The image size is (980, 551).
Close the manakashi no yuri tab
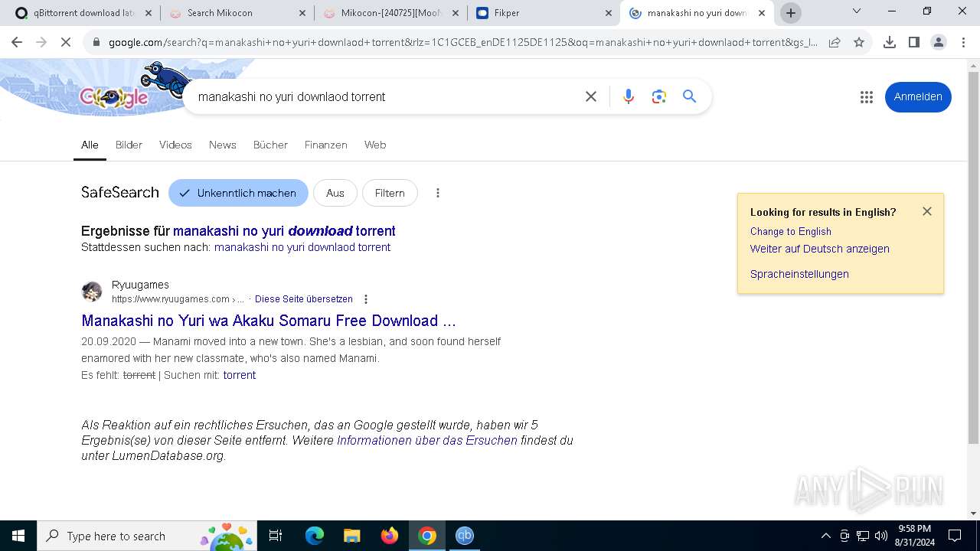pyautogui.click(x=762, y=13)
